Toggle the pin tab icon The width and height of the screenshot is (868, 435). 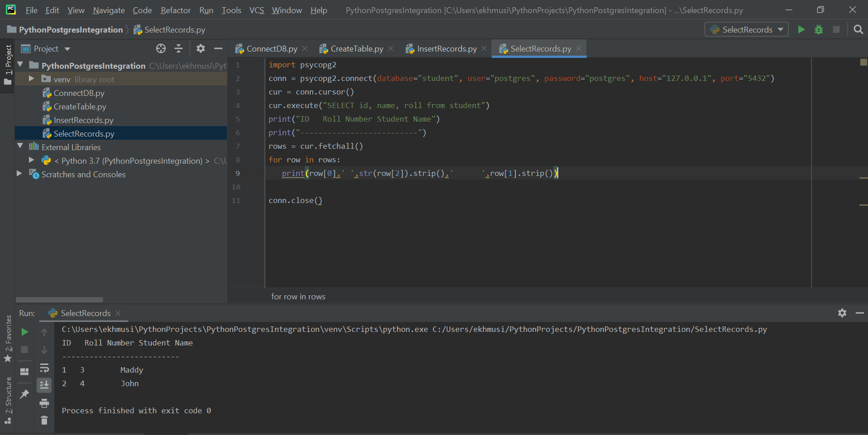coord(25,394)
